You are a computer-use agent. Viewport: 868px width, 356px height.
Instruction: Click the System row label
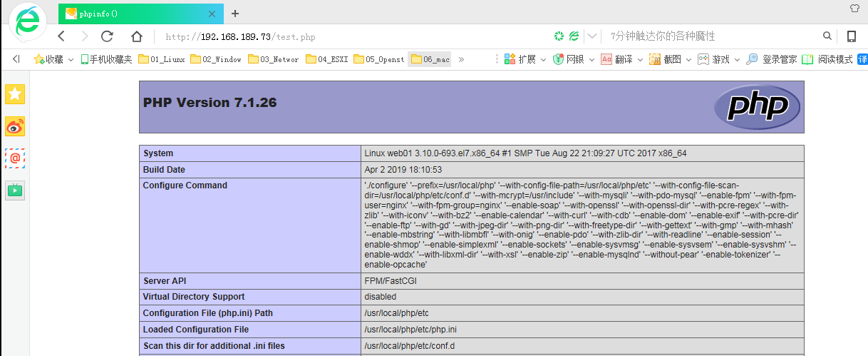coord(158,153)
